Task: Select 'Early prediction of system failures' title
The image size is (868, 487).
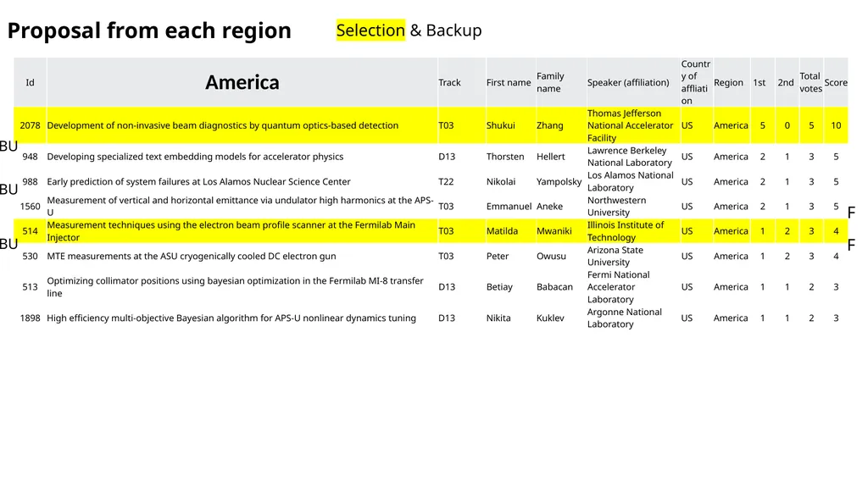Action: (198, 181)
